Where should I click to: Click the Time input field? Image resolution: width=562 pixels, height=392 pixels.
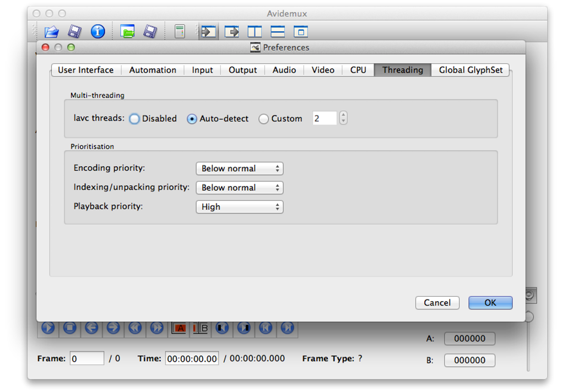tap(192, 358)
